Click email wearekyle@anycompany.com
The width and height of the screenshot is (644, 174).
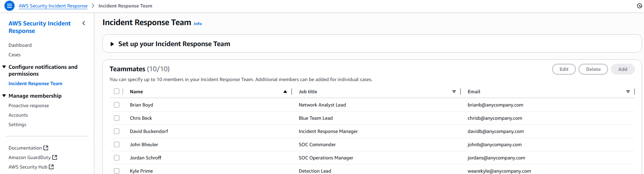pos(499,171)
